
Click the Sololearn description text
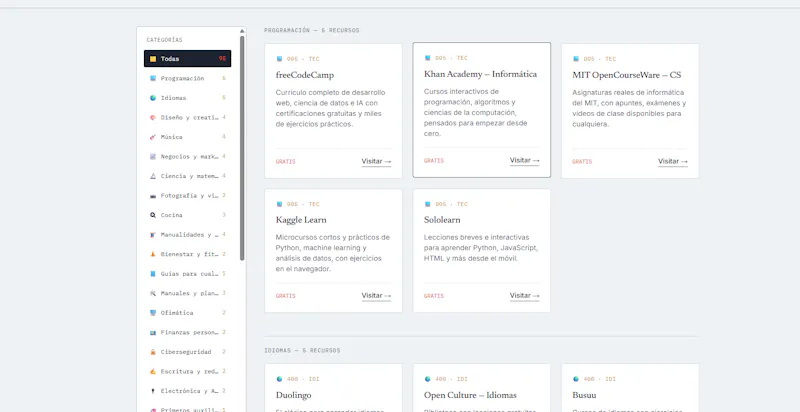click(480, 248)
